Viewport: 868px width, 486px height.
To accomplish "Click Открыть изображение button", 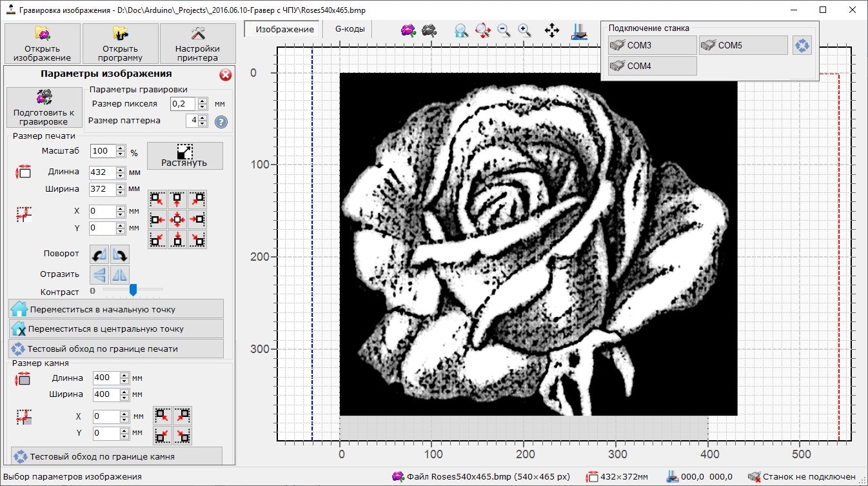I will 43,43.
